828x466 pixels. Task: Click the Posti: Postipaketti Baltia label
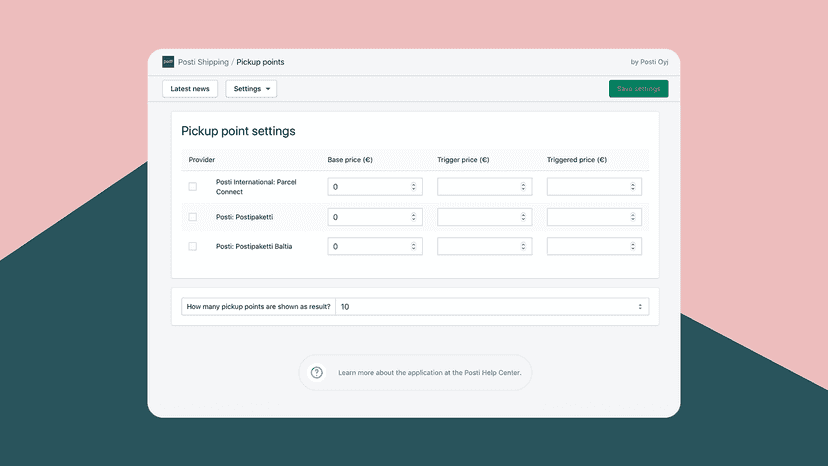[x=254, y=246]
